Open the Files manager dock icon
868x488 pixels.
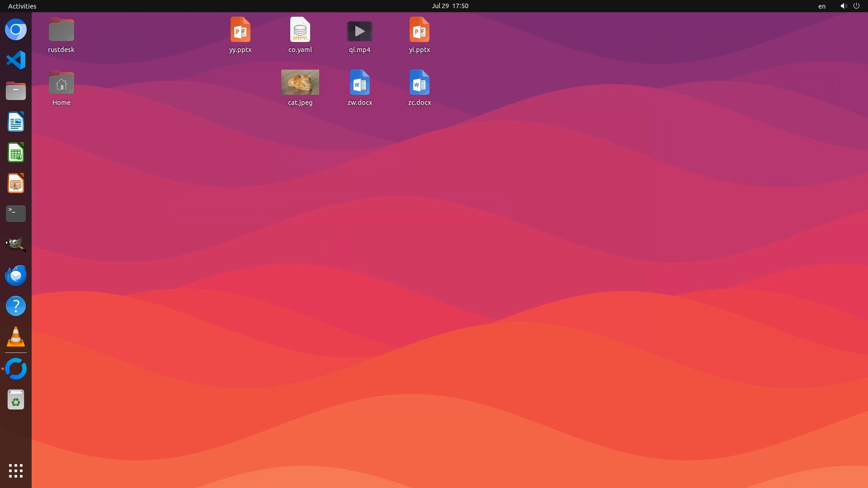(16, 91)
